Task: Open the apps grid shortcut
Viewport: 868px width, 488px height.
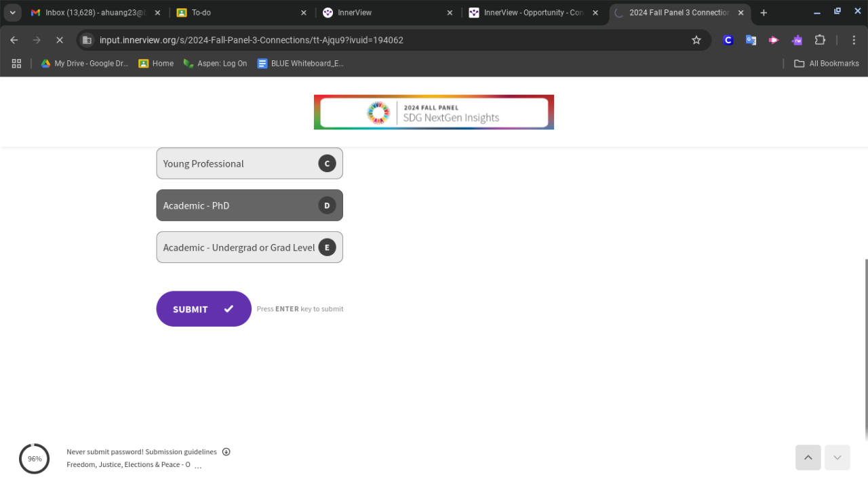Action: 16,63
